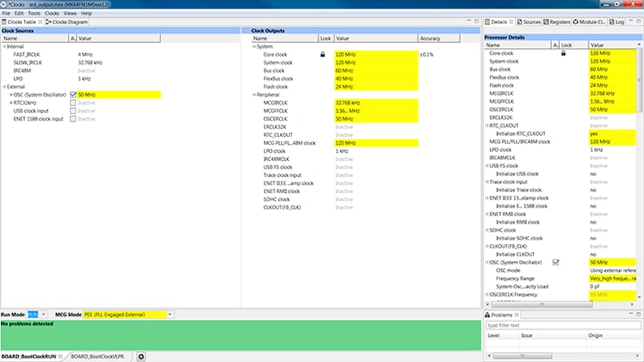Collapse the Internal clock sources group

[x=4, y=46]
